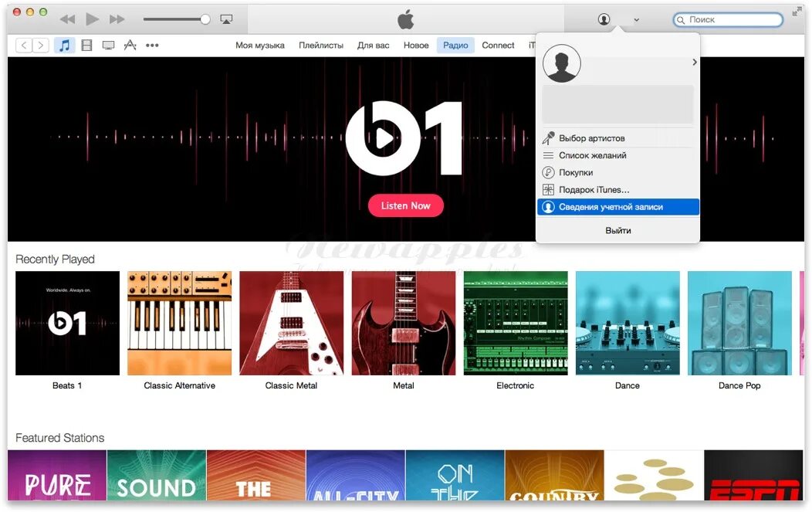Click Выйти sign out button
This screenshot has width=812, height=512.
coord(617,231)
